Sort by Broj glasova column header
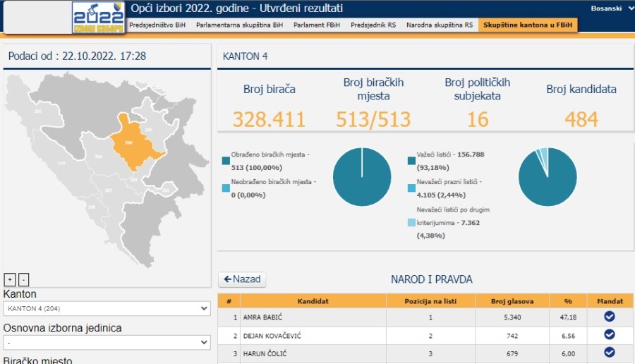The width and height of the screenshot is (635, 364). point(512,301)
